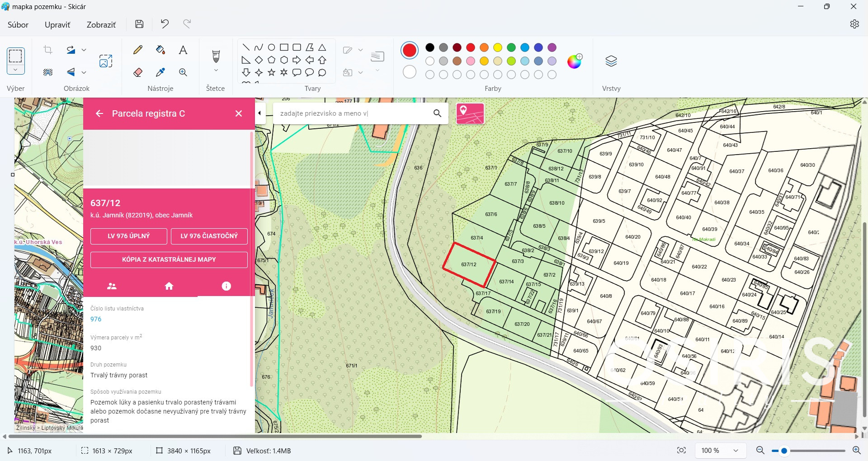Select the rectangular selection tool
This screenshot has width=868, height=461.
15,56
